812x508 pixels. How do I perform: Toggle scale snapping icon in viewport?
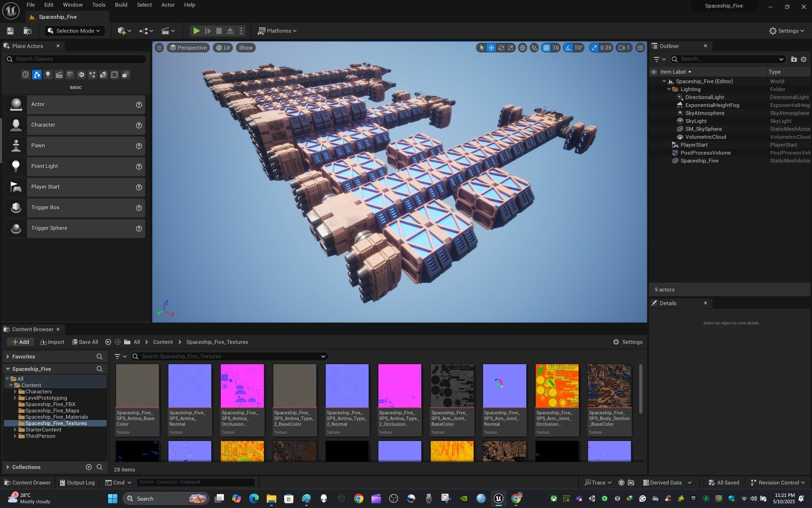[x=594, y=48]
